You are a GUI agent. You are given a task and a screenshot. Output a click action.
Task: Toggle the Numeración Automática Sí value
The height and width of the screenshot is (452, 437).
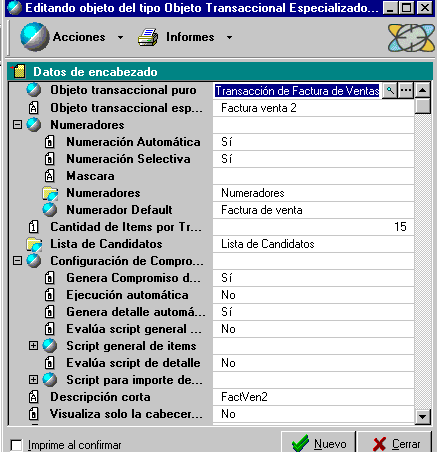click(313, 142)
